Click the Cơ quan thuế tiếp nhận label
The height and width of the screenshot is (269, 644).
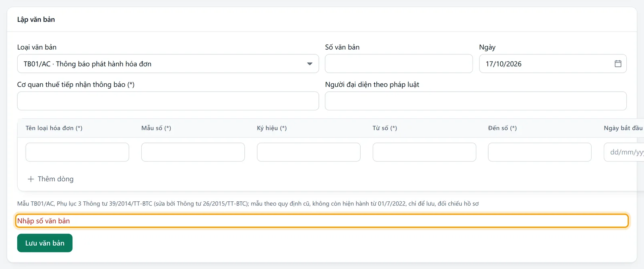coord(76,85)
